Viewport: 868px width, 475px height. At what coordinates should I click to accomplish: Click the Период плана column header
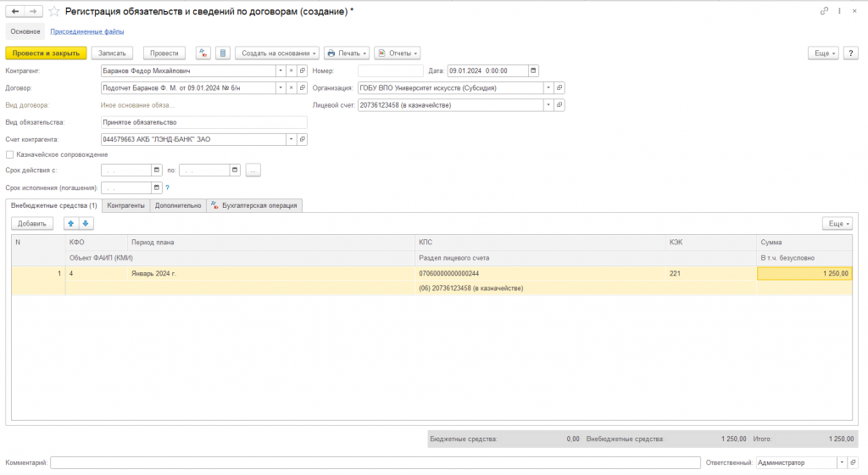271,243
